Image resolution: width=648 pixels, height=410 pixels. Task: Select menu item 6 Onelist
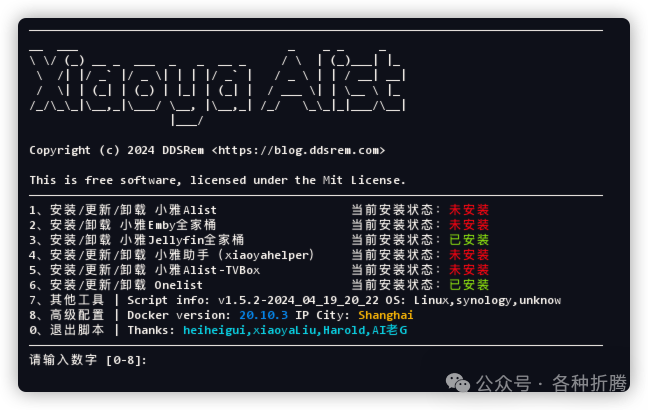[x=116, y=285]
